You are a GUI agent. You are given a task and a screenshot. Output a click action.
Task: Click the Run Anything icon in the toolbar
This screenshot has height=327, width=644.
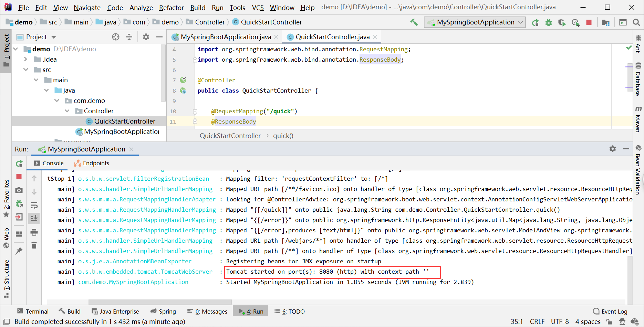coord(623,22)
